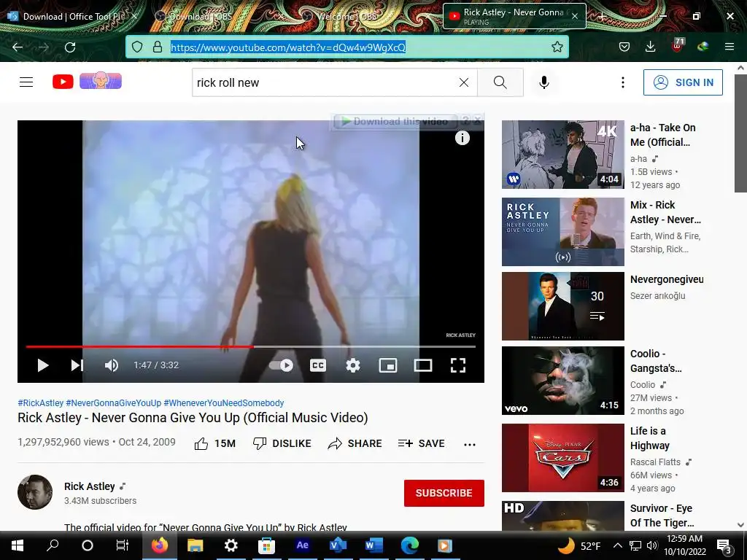Click the SIGN IN button
This screenshot has height=560, width=747.
683,82
